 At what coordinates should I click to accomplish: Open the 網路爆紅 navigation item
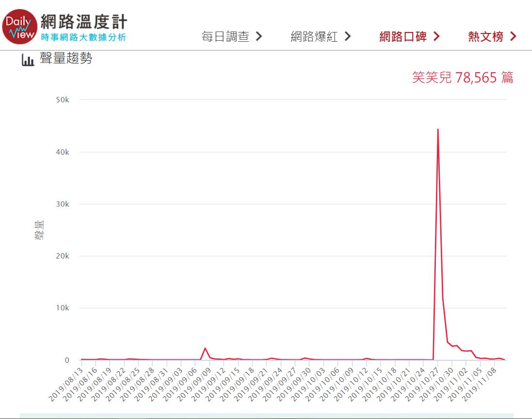(314, 36)
